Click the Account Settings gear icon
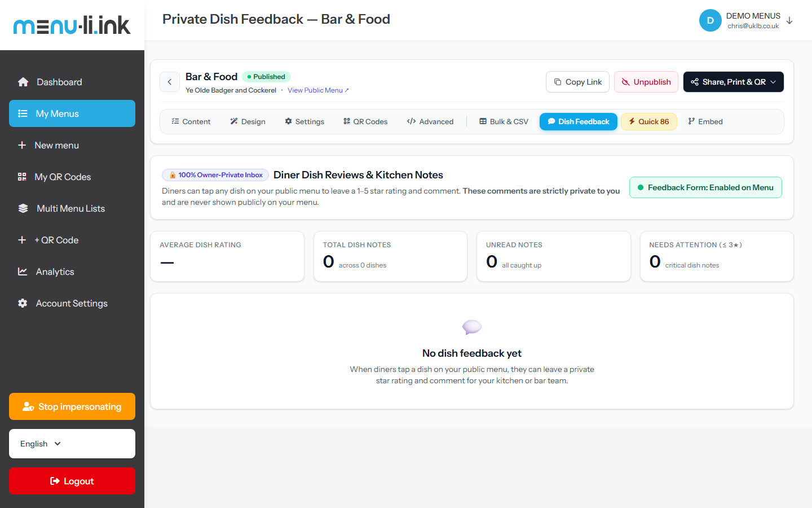 point(23,303)
